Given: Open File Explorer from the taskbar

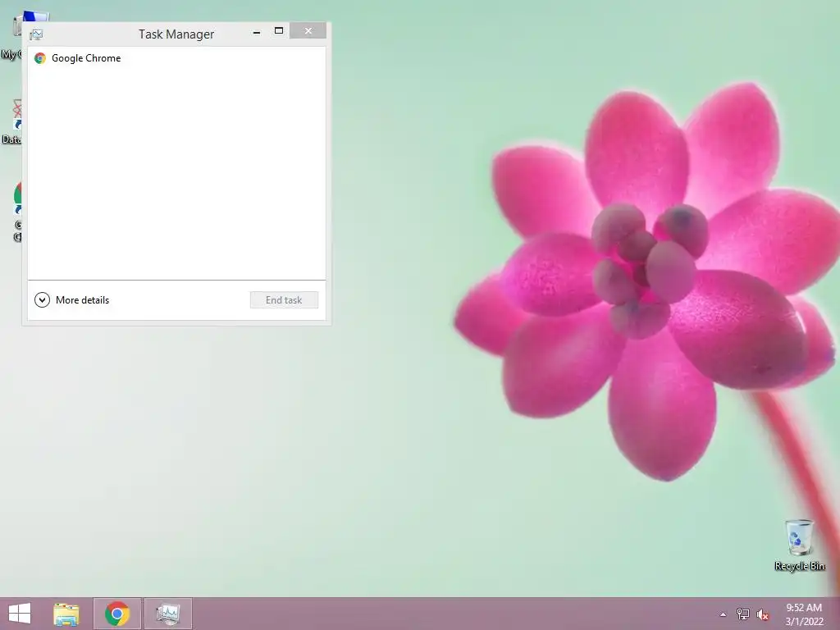Looking at the screenshot, I should point(66,614).
